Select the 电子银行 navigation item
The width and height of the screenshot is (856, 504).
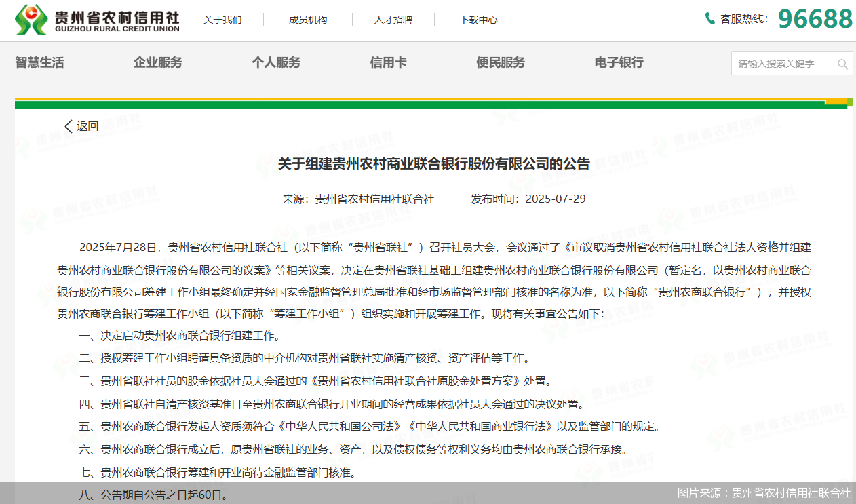[619, 62]
